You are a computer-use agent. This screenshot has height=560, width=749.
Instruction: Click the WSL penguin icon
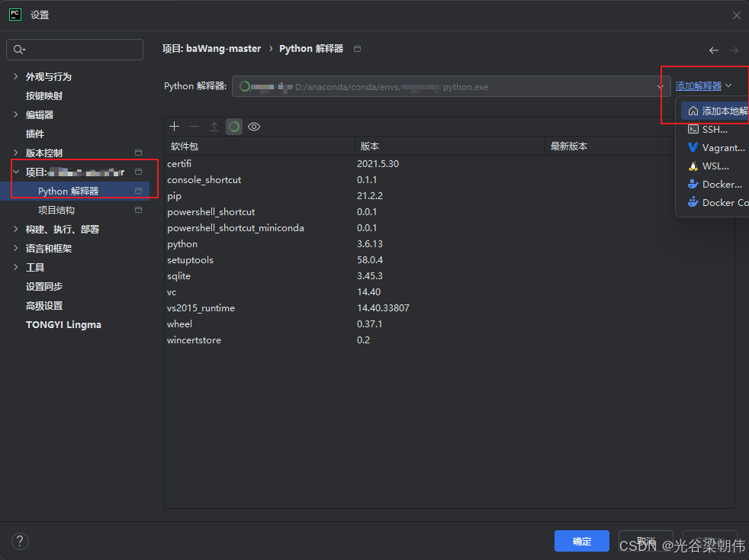tap(693, 166)
